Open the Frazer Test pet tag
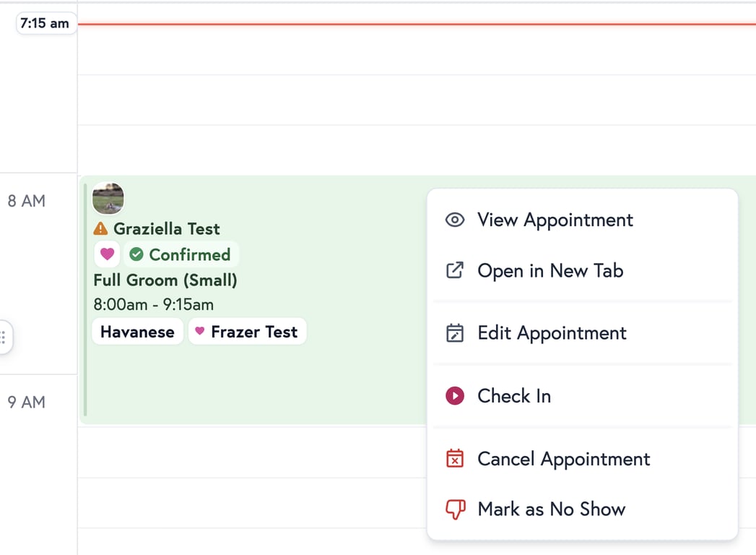The width and height of the screenshot is (756, 555). [247, 331]
